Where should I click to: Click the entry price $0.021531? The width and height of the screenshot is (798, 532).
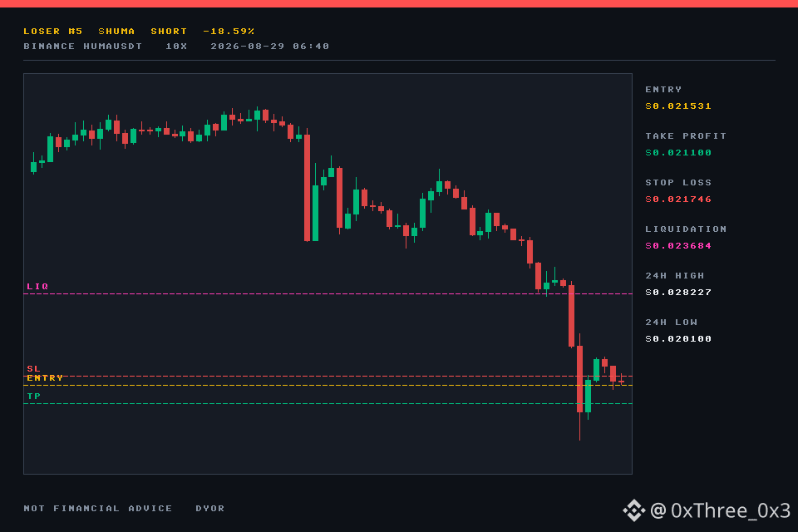(678, 106)
